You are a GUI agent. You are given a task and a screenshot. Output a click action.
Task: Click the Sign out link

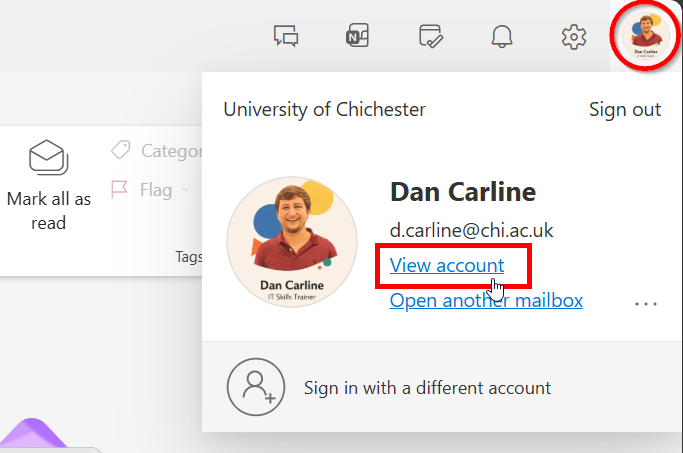coord(625,110)
